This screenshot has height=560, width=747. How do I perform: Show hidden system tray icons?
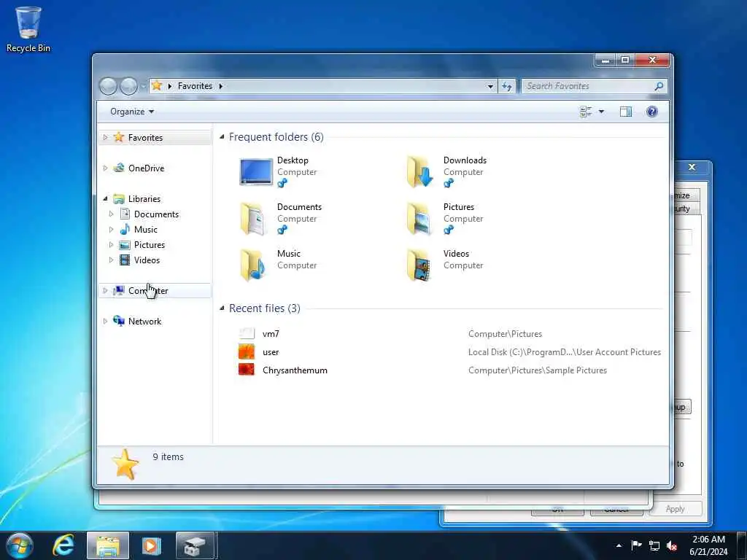tap(619, 545)
